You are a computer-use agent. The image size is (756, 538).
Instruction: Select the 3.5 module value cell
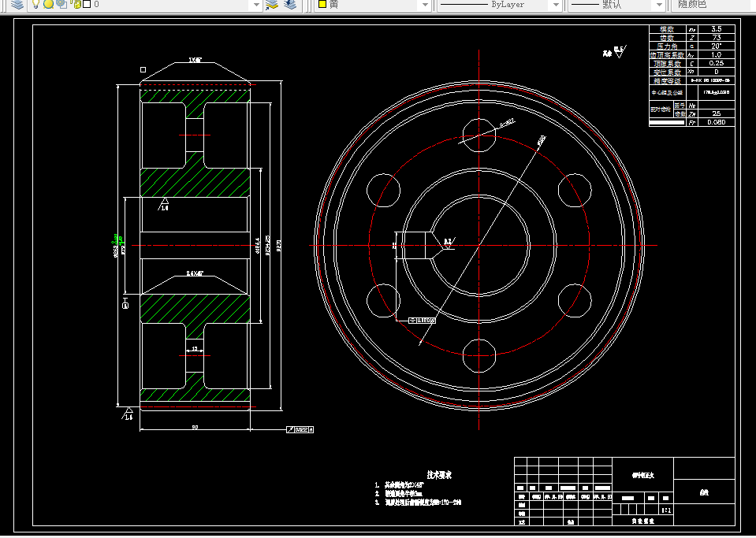[716, 29]
